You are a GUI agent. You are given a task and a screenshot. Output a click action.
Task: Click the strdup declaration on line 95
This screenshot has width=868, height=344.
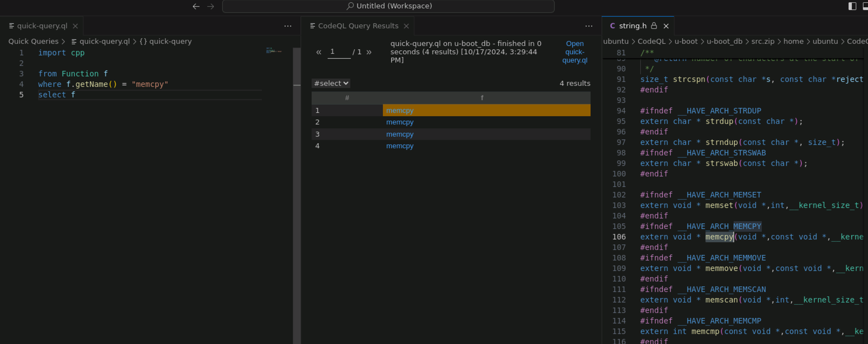(719, 122)
